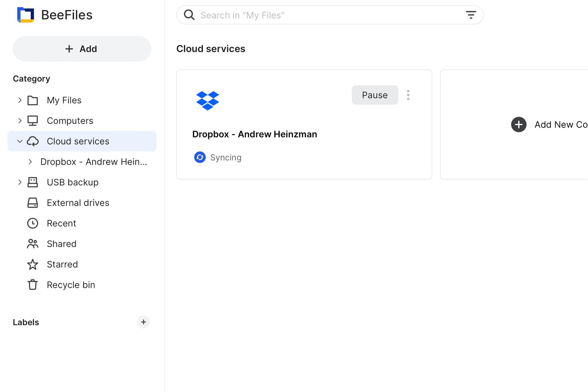Viewport: 588px width, 392px height.
Task: Click the Starred star icon
Action: [32, 264]
